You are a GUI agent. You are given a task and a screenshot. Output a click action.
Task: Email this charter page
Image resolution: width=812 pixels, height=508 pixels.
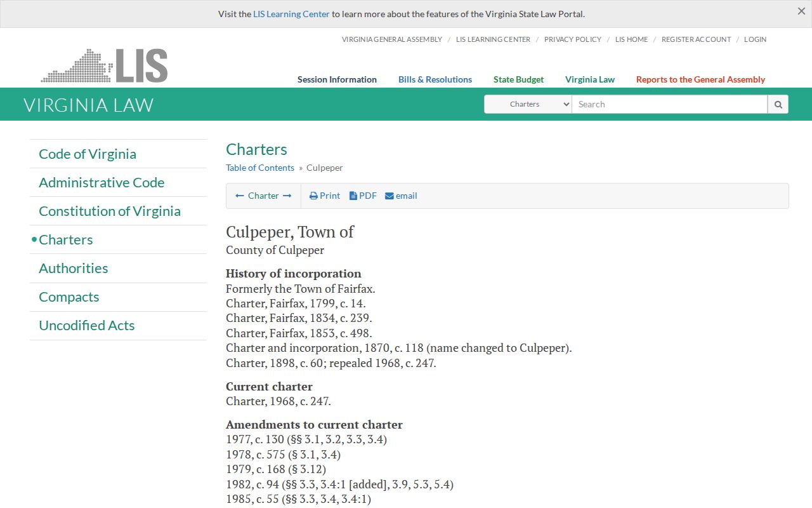tap(401, 196)
